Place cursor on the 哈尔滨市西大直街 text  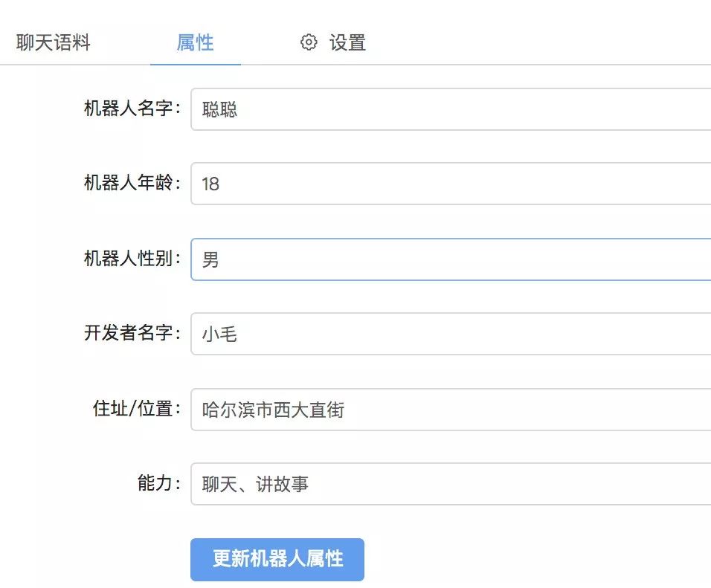point(273,410)
